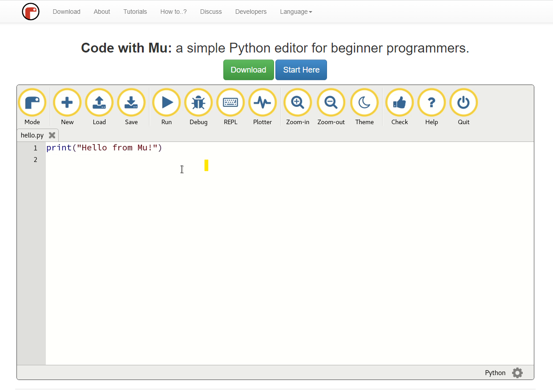
Task: Start the Debug bug icon
Action: pyautogui.click(x=198, y=103)
